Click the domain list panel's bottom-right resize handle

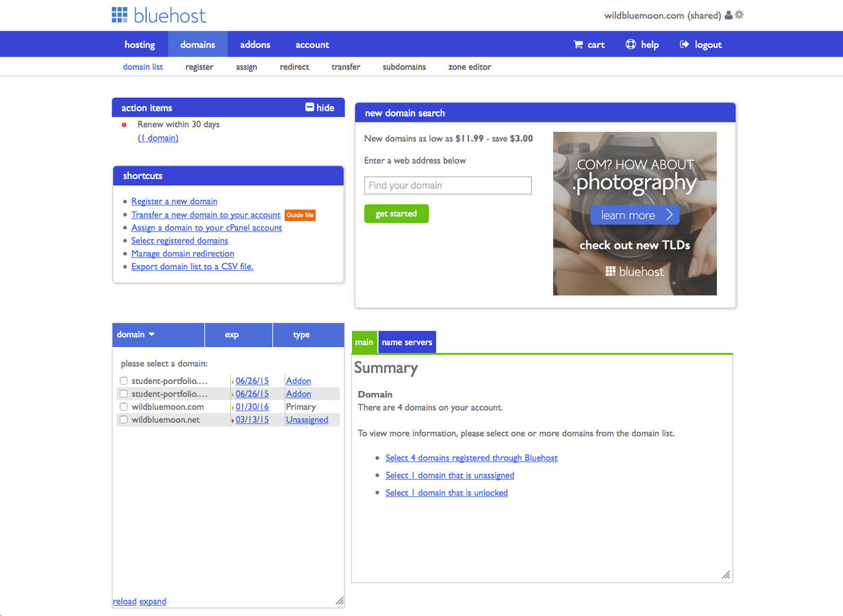[340, 601]
